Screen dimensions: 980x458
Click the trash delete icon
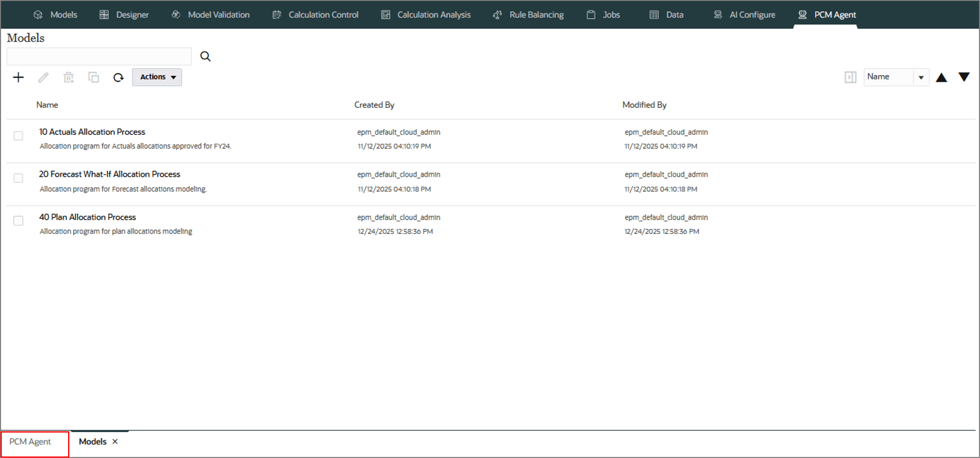(x=69, y=78)
